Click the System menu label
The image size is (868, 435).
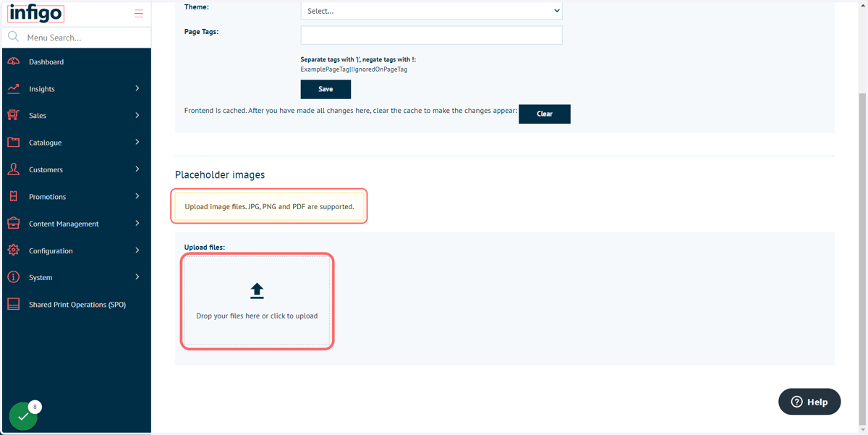pyautogui.click(x=41, y=278)
